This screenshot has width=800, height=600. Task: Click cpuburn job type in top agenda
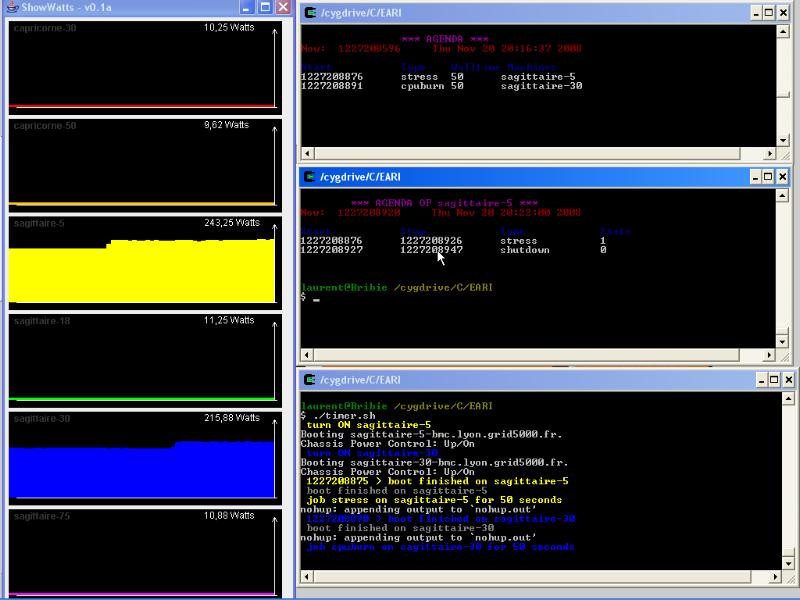click(x=422, y=86)
